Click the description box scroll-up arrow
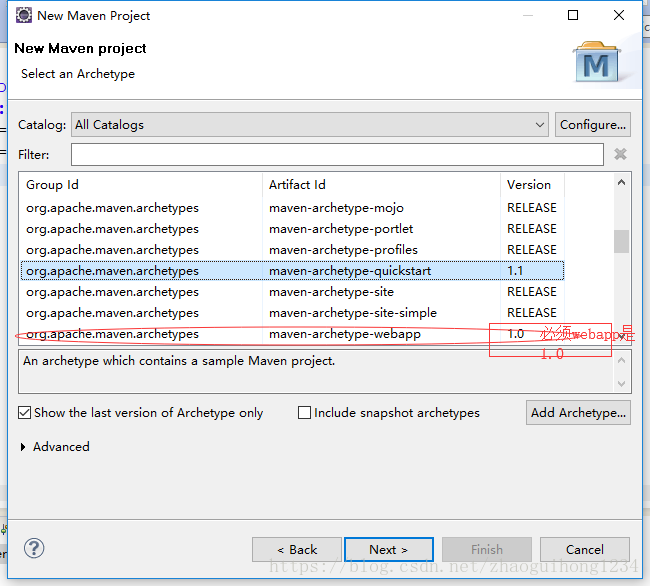 tap(621, 361)
